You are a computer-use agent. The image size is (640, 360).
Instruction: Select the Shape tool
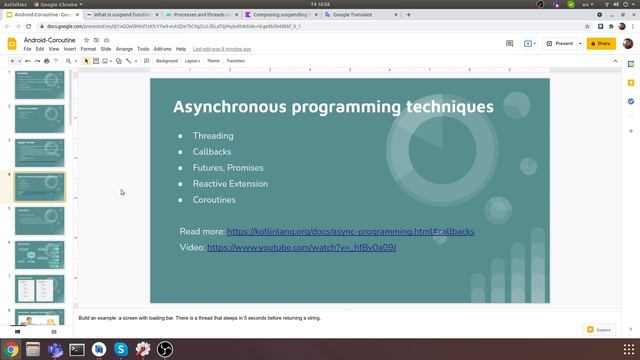pyautogui.click(x=119, y=61)
